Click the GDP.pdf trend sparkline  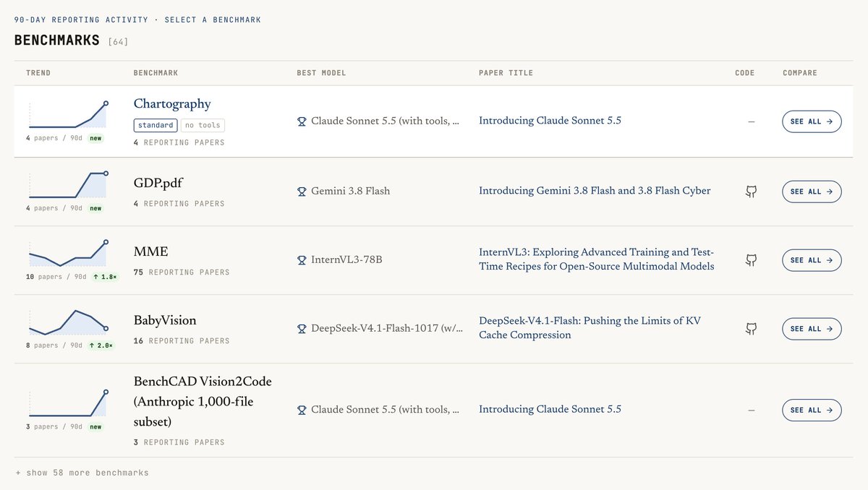click(x=68, y=185)
